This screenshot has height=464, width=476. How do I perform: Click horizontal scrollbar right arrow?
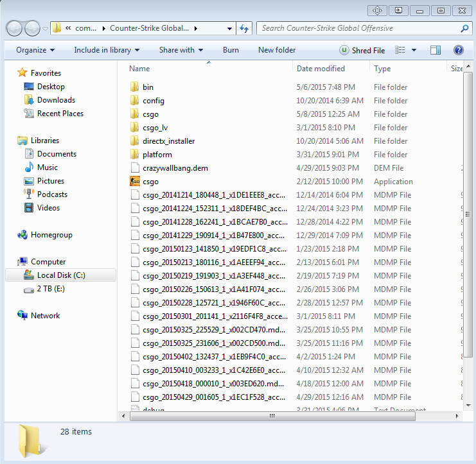(x=457, y=416)
